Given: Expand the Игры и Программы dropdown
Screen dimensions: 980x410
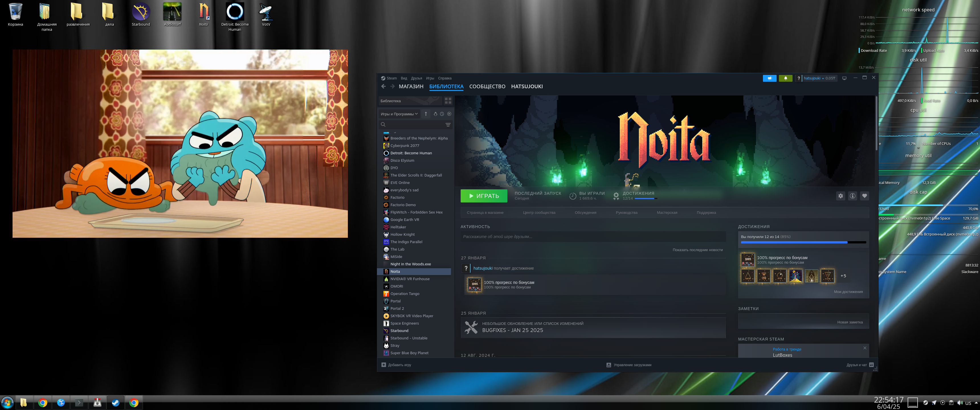Looking at the screenshot, I should pyautogui.click(x=399, y=114).
